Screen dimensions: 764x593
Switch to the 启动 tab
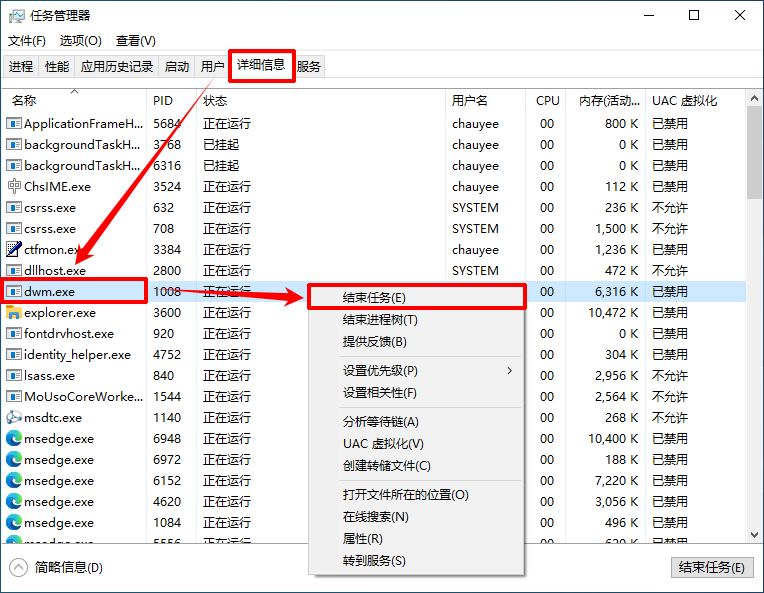[177, 66]
